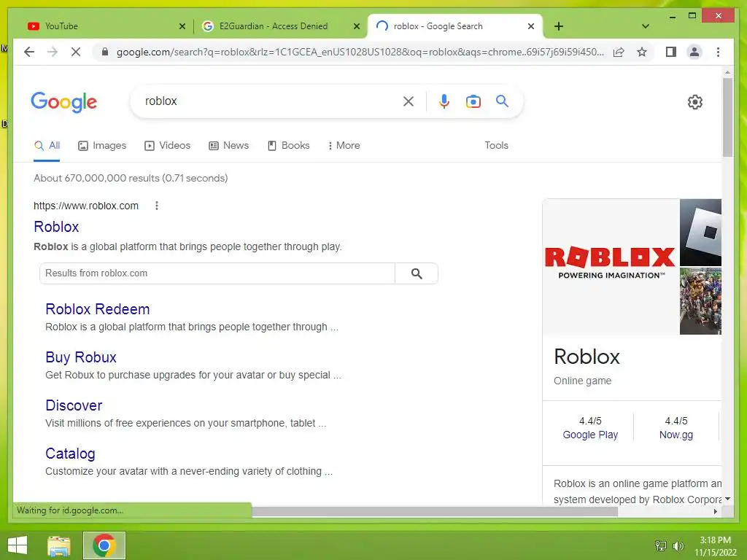The width and height of the screenshot is (747, 560).
Task: Open the Roblox main result link
Action: click(56, 227)
